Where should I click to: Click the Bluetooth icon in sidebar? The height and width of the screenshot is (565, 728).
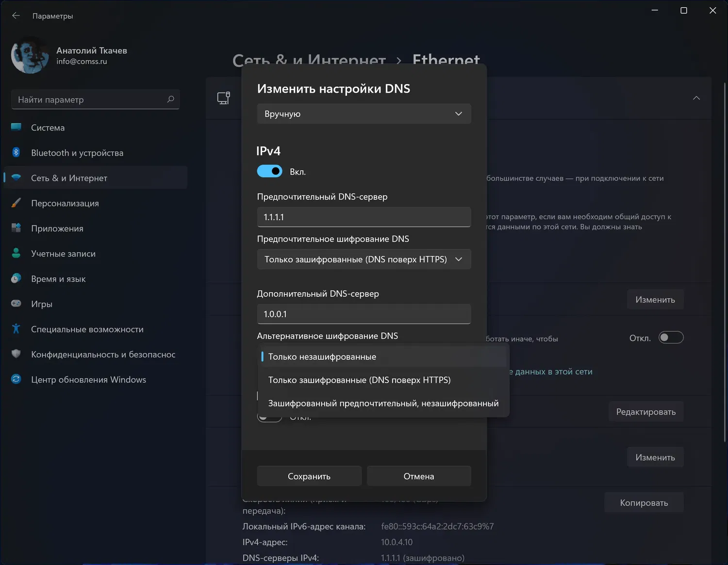tap(16, 152)
